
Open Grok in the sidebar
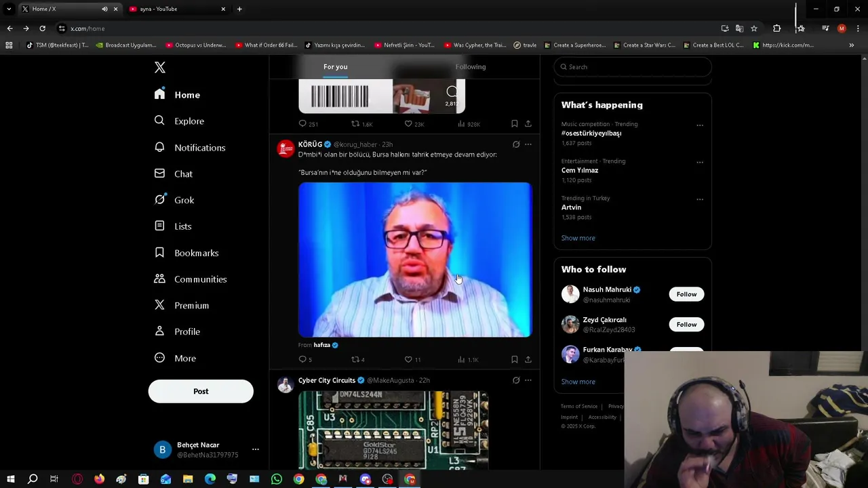[x=174, y=200]
